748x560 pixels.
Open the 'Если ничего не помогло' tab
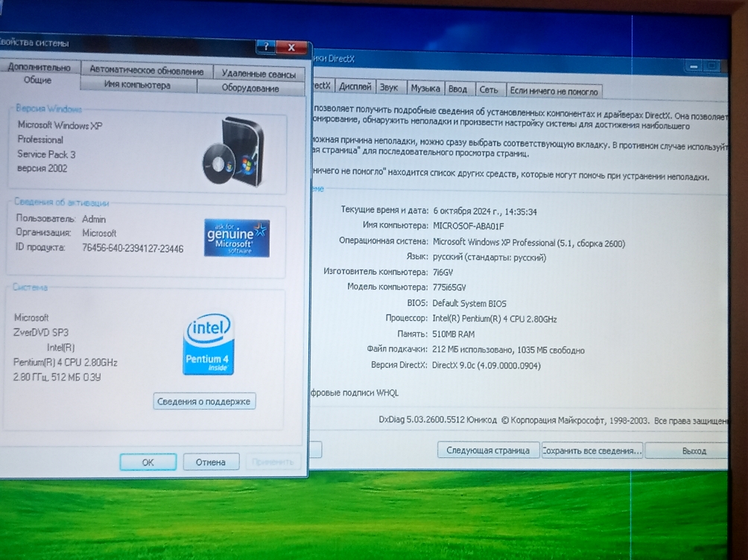pos(554,91)
